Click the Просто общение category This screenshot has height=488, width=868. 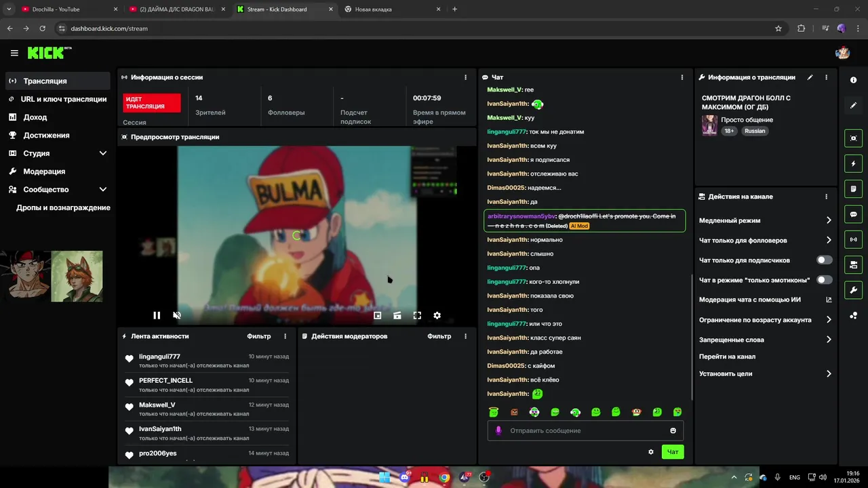coord(747,120)
